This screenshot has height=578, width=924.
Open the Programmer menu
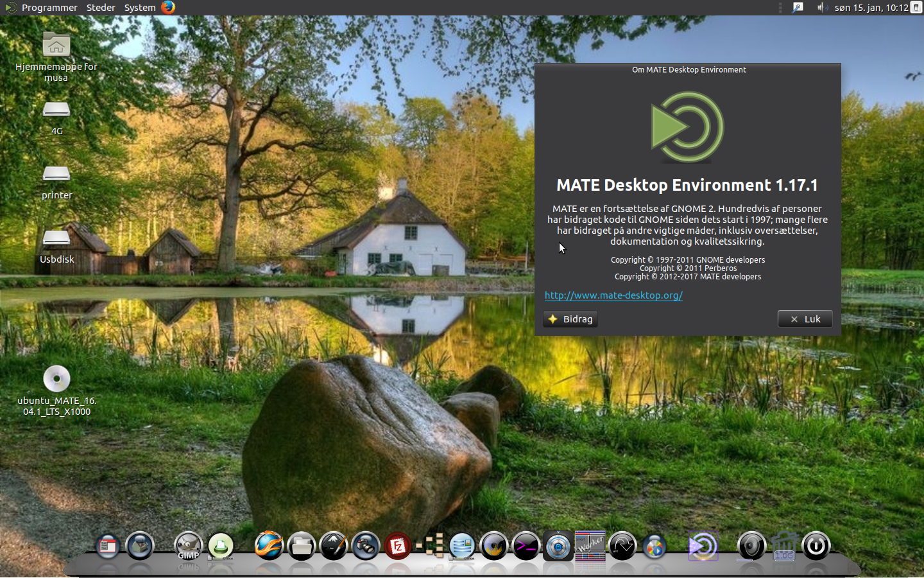[49, 8]
